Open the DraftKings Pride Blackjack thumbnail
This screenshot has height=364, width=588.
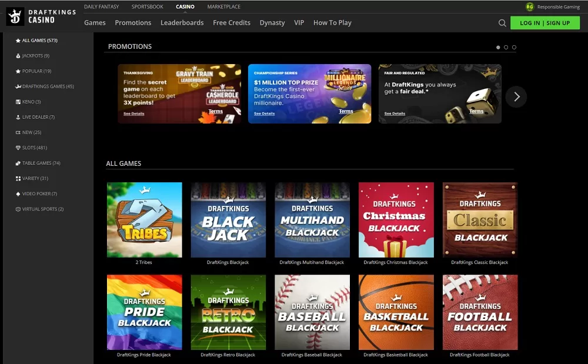(x=145, y=312)
